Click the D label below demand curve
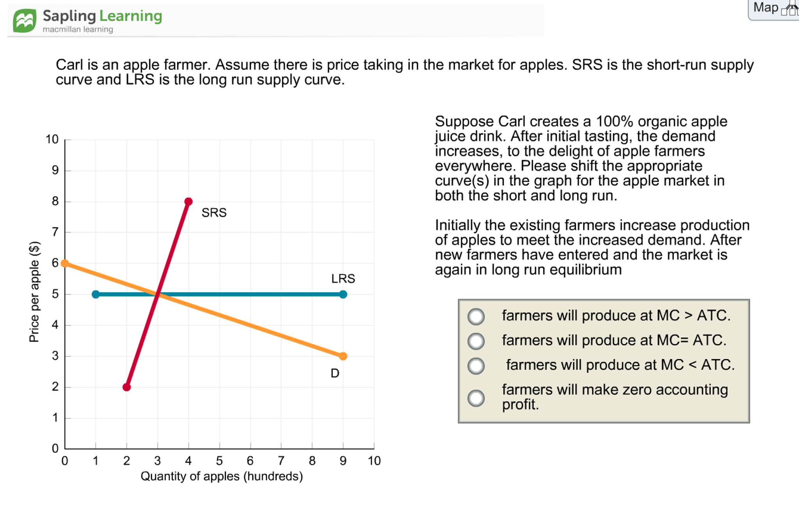This screenshot has width=799, height=532. tap(335, 373)
